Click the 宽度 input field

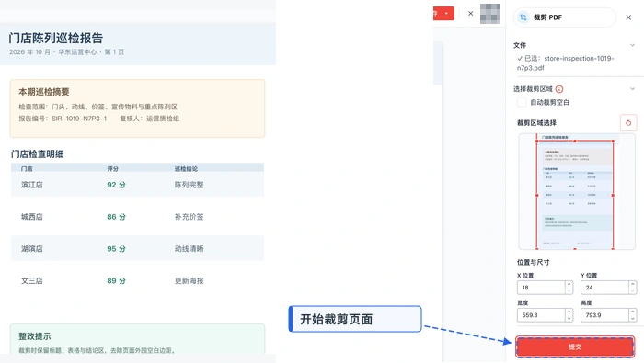[541, 315]
